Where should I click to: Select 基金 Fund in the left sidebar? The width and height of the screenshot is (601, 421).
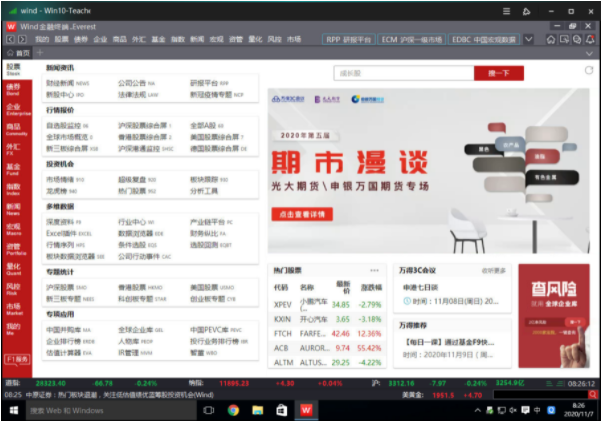tap(14, 169)
